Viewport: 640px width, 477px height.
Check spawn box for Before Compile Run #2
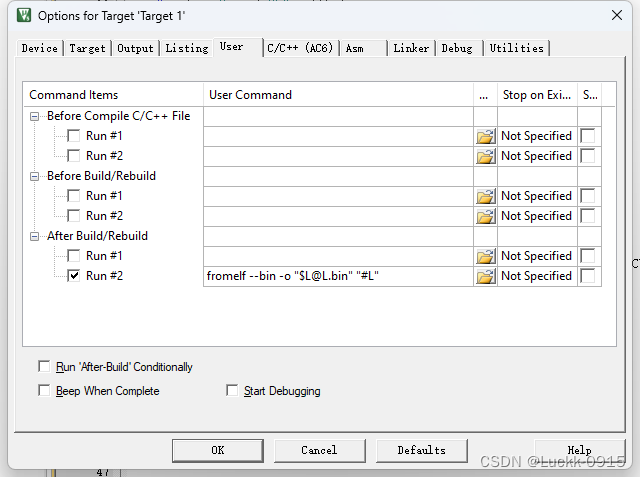[x=588, y=156]
